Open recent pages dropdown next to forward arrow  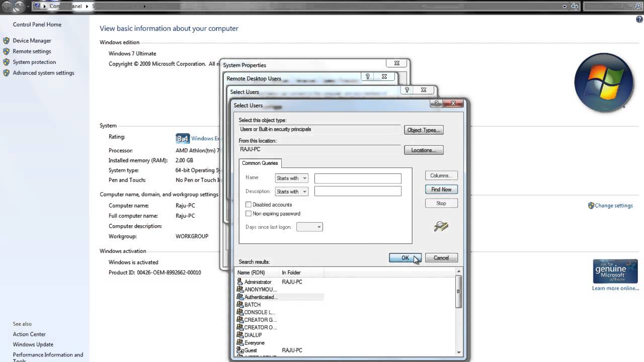(28, 7)
